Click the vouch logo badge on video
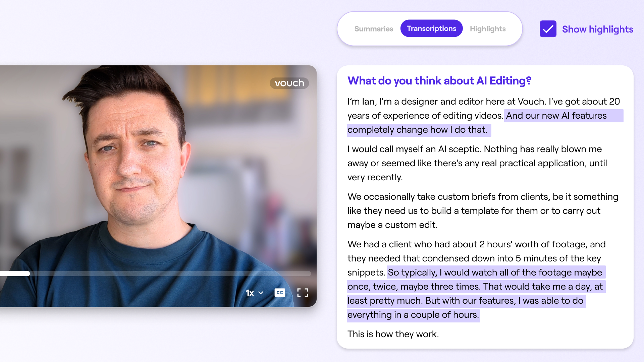 coord(289,83)
